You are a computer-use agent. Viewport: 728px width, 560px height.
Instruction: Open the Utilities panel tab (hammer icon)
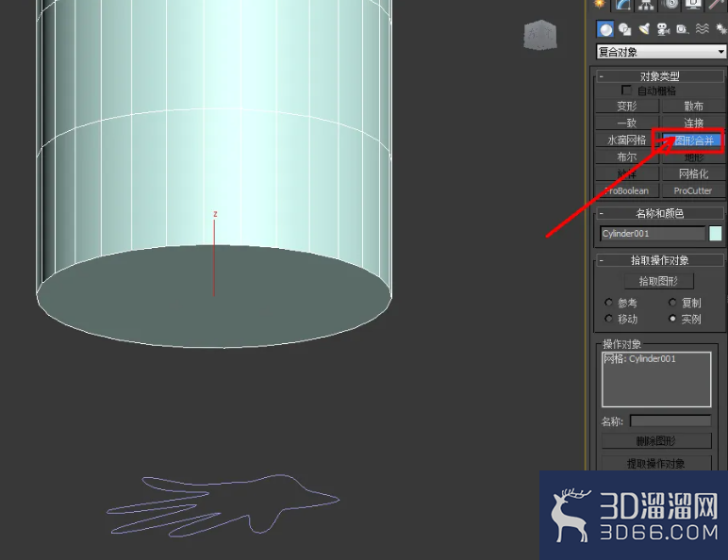(x=718, y=4)
